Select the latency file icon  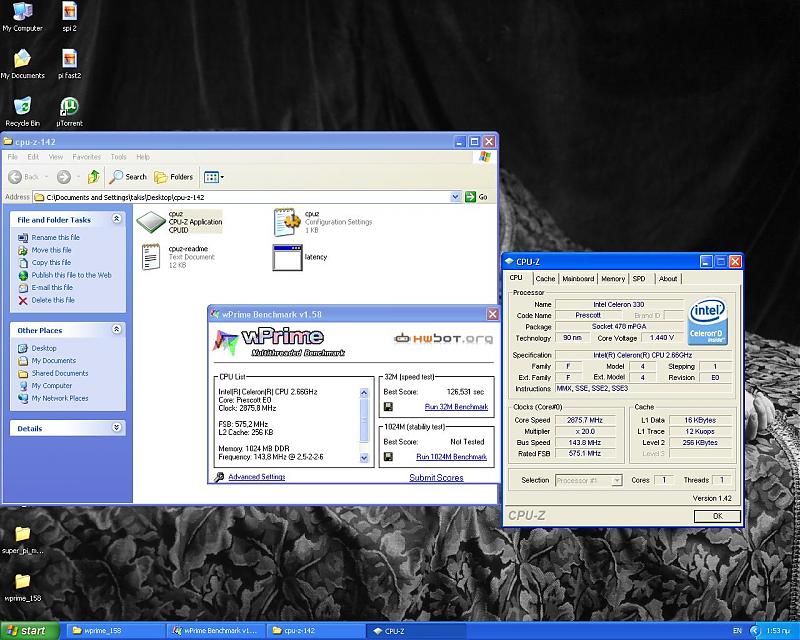[x=300, y=257]
